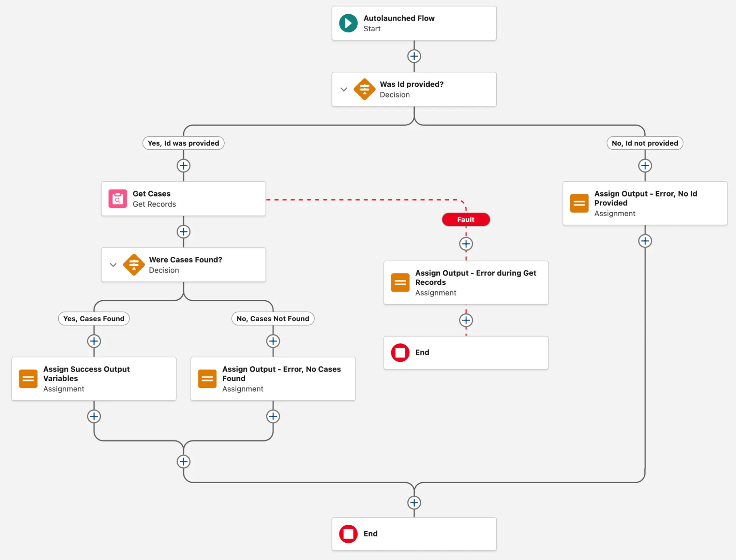Click the green Start play icon
The image size is (736, 560).
(x=348, y=23)
